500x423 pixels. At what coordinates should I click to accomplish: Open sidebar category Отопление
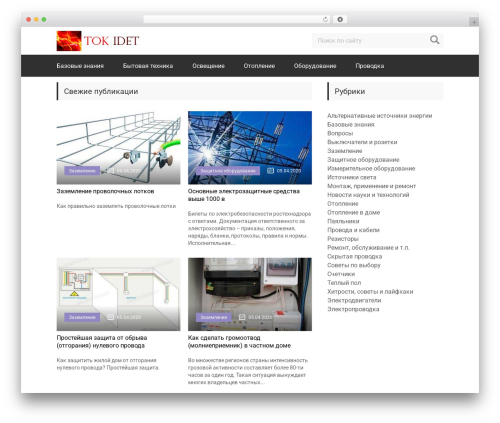pos(343,204)
